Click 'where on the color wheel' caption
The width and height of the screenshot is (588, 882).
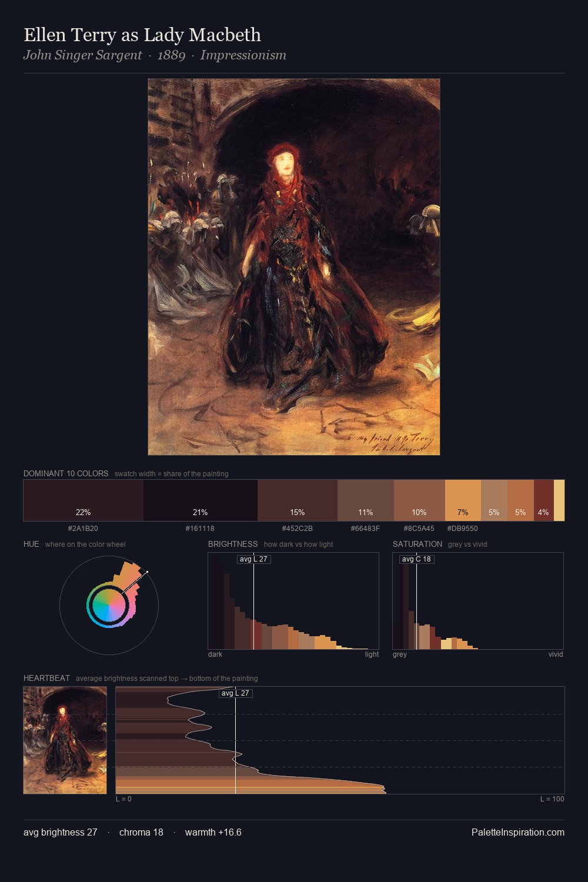tap(85, 544)
